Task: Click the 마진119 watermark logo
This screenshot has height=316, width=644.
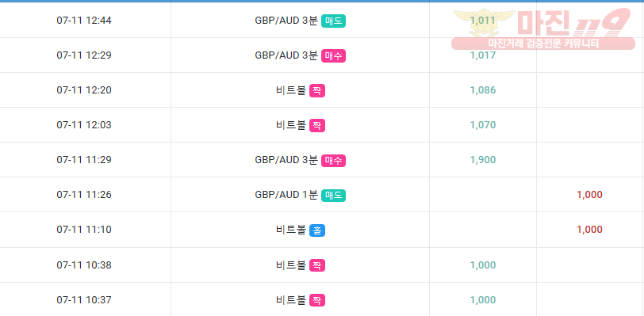Action: pos(543,29)
